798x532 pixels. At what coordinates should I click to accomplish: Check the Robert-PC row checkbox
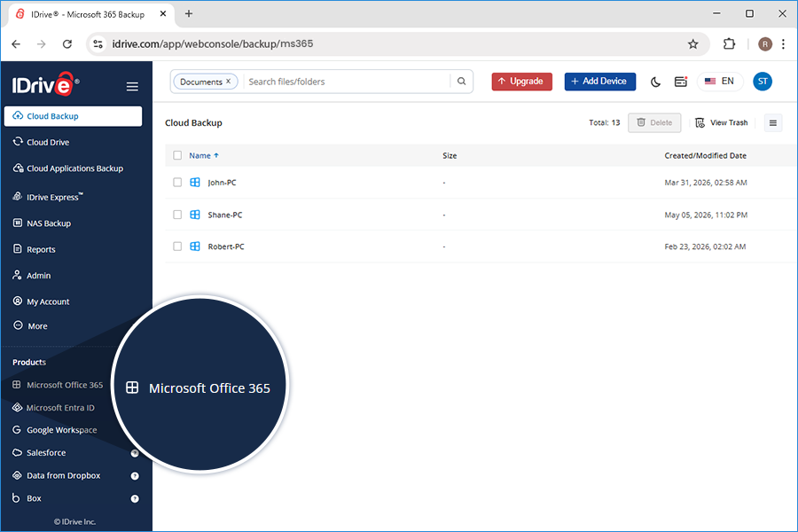pyautogui.click(x=177, y=246)
